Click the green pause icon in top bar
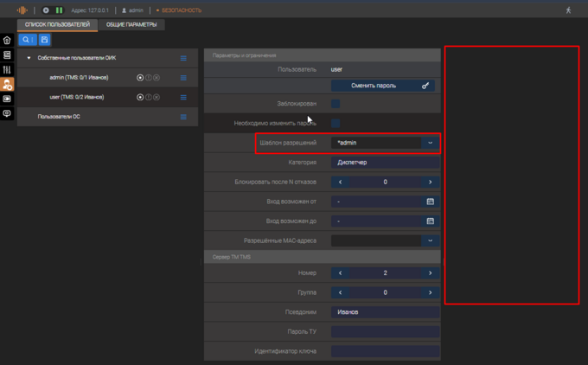Screen dimensions: 588x365 pos(59,10)
